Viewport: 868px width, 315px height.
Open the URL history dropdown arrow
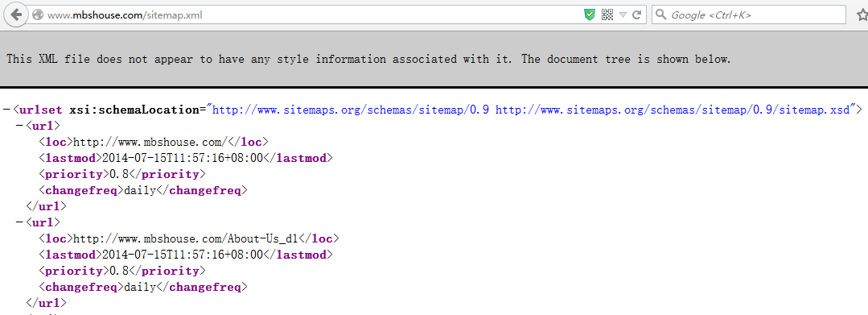click(x=623, y=15)
